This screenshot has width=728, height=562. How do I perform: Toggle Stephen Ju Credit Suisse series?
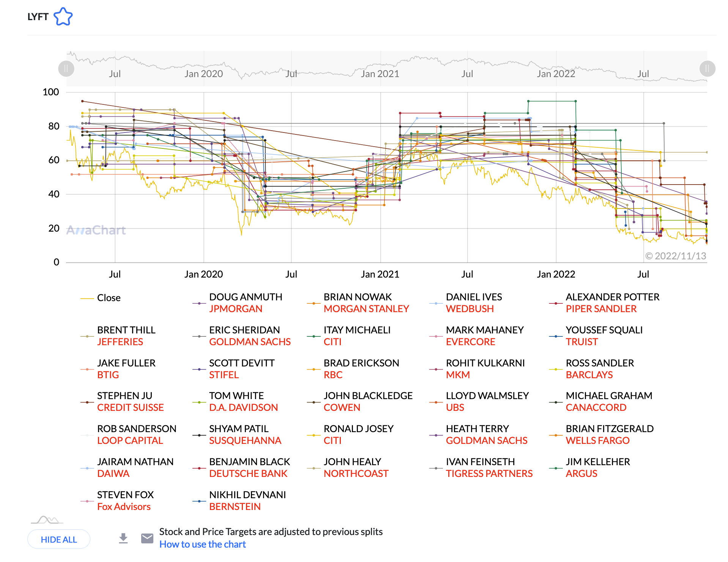click(122, 401)
